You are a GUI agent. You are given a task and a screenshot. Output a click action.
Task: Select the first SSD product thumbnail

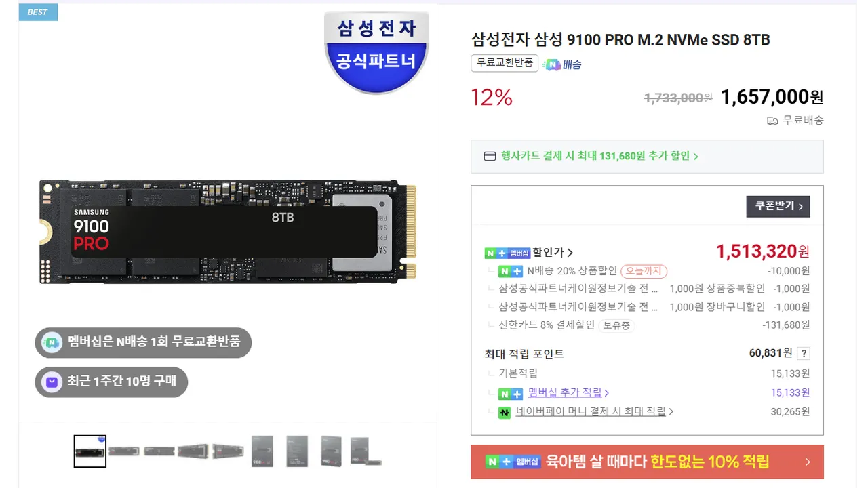pos(90,451)
